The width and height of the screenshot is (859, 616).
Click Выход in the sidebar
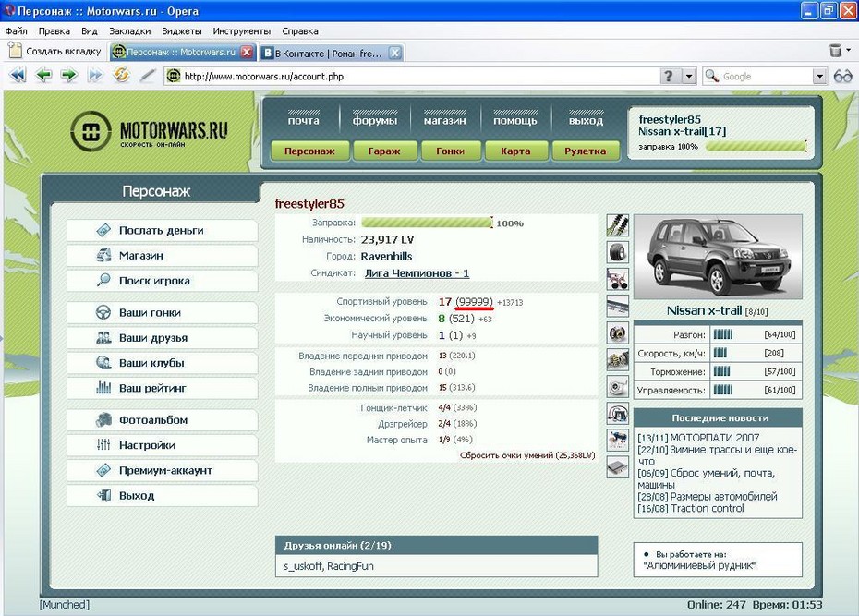click(x=163, y=496)
